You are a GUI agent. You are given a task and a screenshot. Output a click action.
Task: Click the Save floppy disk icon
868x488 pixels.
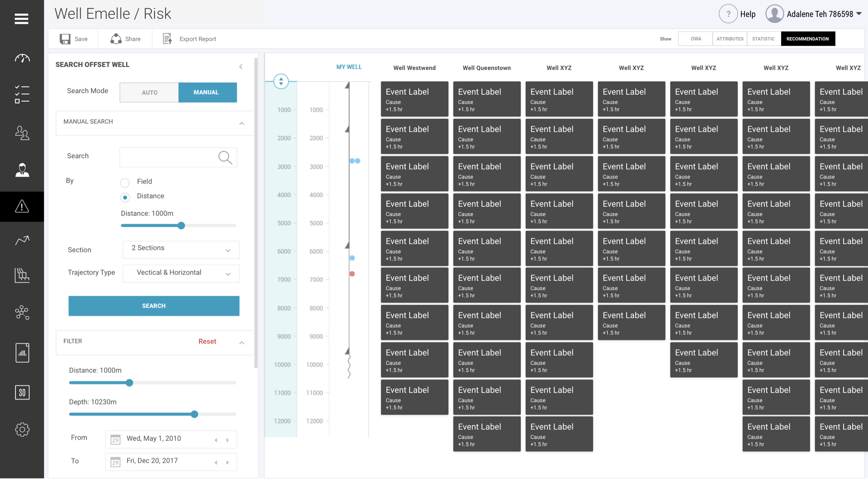point(65,39)
